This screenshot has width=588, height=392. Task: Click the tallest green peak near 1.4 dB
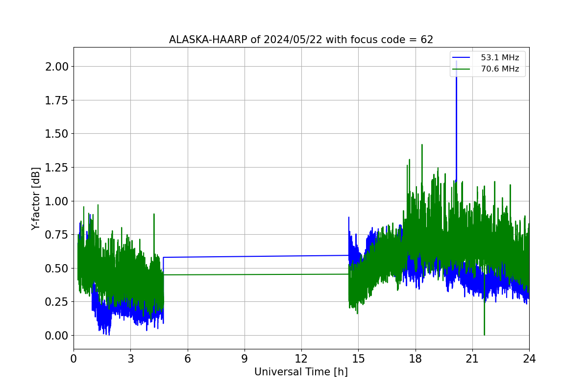pyautogui.click(x=422, y=145)
